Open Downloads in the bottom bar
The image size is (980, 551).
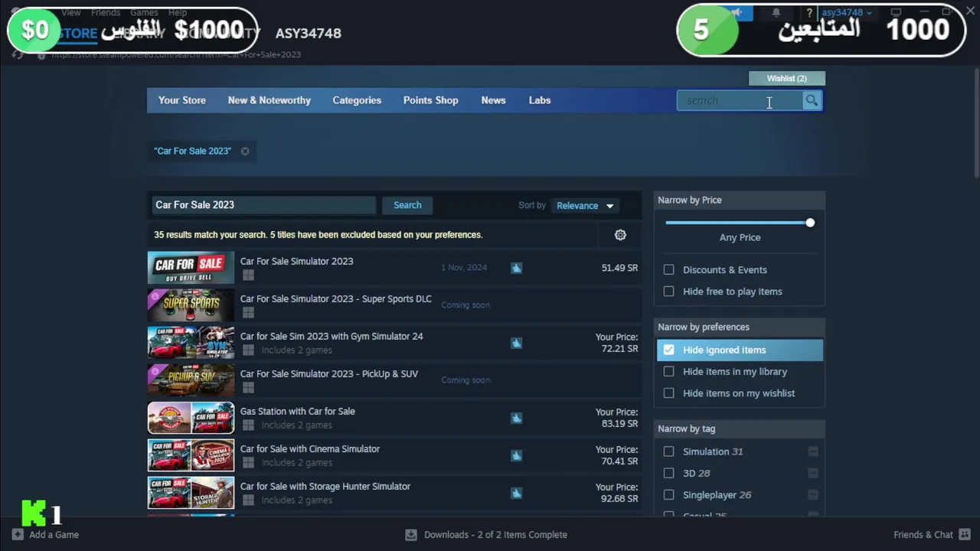coord(486,534)
